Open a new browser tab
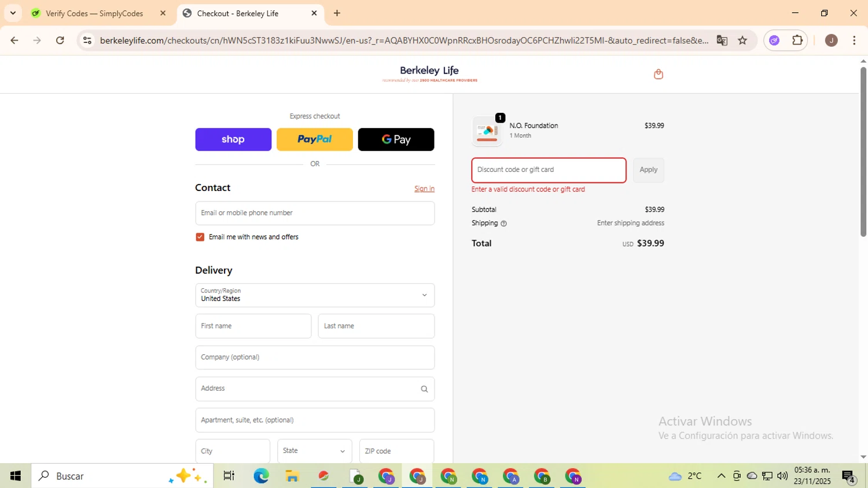This screenshot has width=868, height=488. [x=337, y=13]
